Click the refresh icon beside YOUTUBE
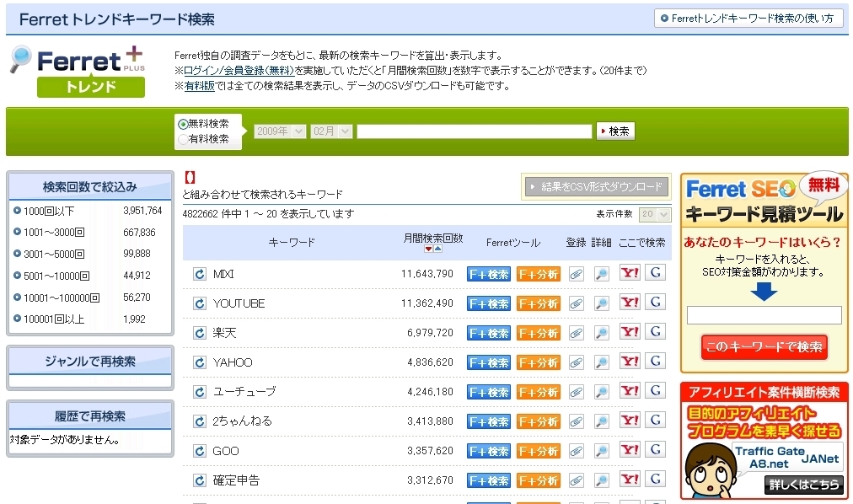853x504 pixels. [x=200, y=303]
